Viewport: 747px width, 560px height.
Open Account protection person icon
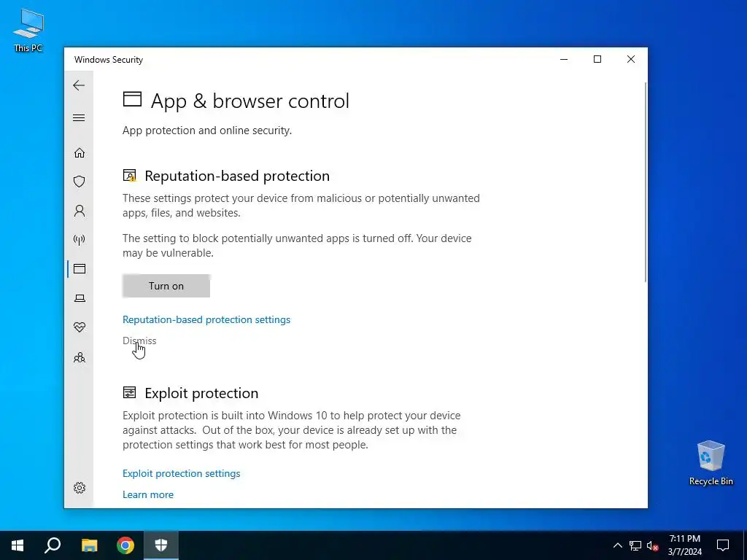click(x=79, y=211)
